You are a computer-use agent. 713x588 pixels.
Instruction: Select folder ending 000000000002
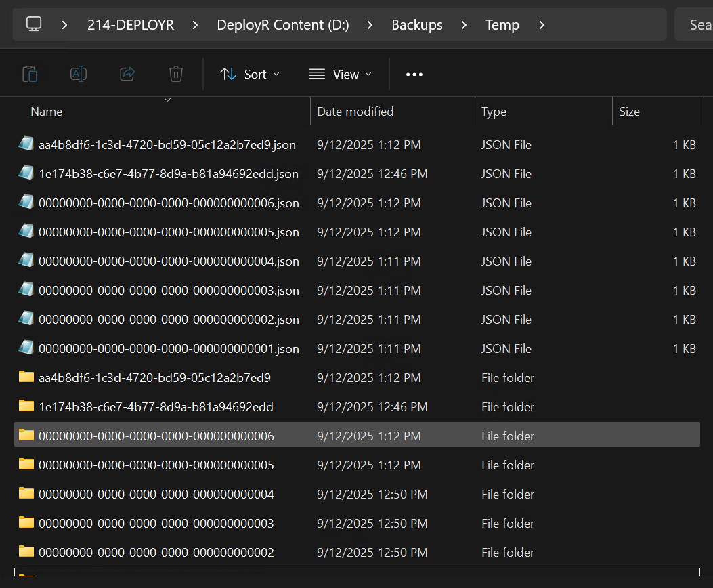pos(357,552)
